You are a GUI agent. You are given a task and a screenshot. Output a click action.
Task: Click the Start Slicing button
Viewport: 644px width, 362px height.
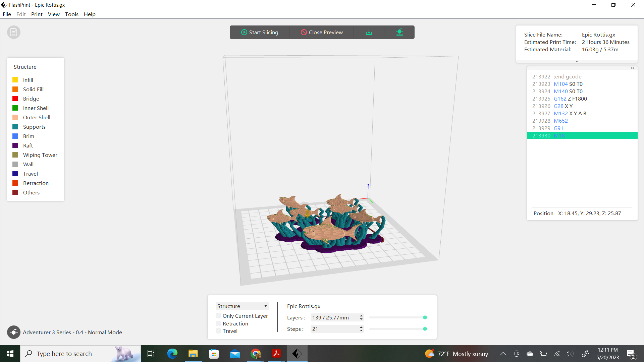coord(260,32)
